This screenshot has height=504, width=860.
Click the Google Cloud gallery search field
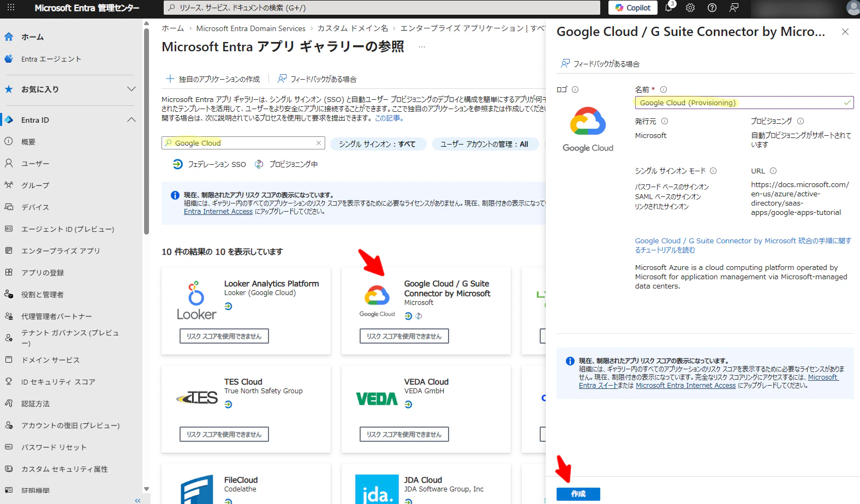(x=243, y=143)
